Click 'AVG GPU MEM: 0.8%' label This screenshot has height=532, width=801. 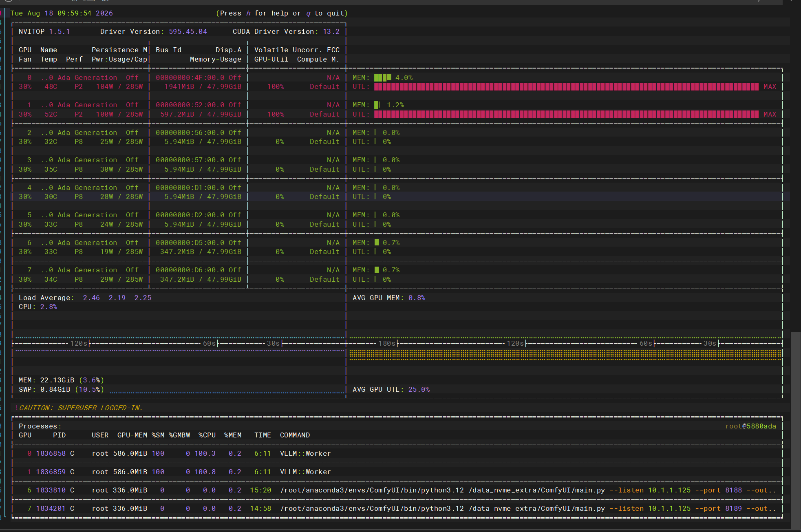389,298
